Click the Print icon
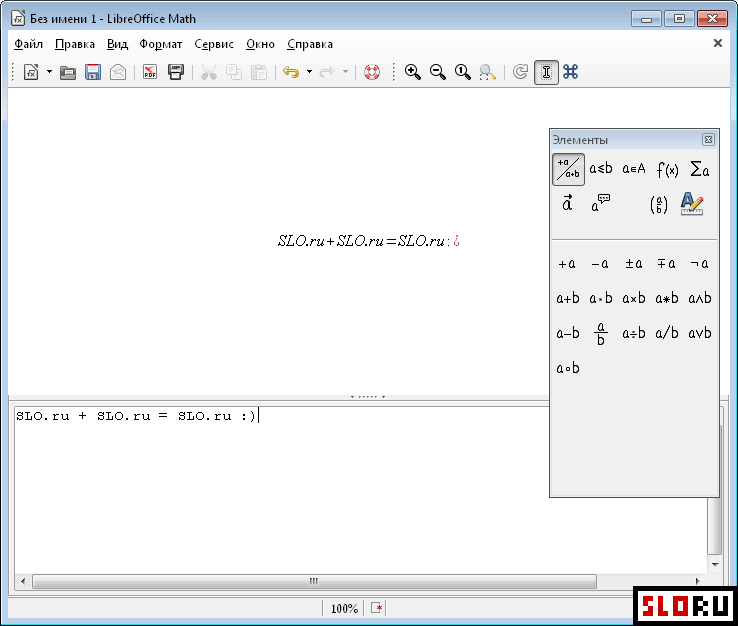This screenshot has height=626, width=738. (176, 72)
